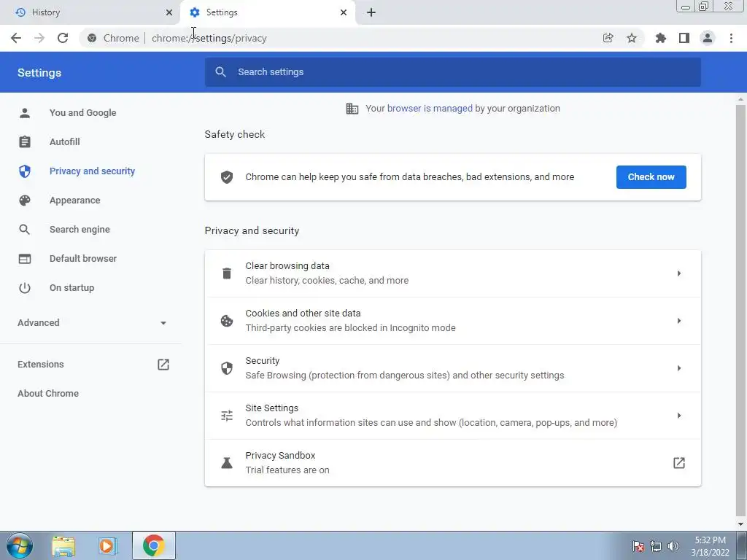Open the Action Center flag icon
747x560 pixels.
click(638, 546)
